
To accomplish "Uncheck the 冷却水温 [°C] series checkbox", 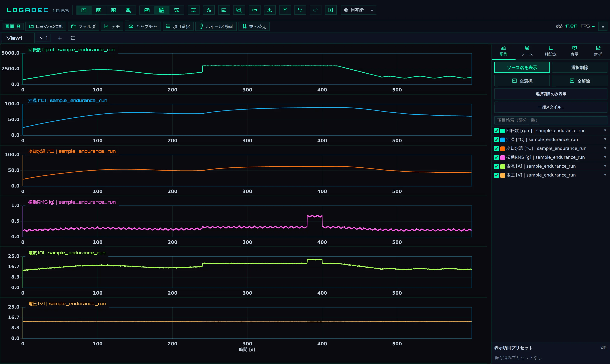I will point(496,148).
